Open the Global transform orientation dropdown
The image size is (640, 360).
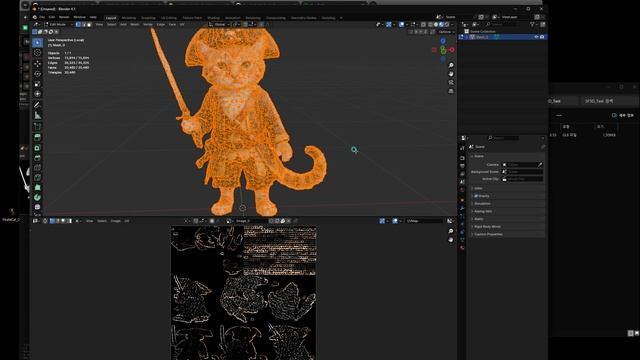click(x=220, y=24)
